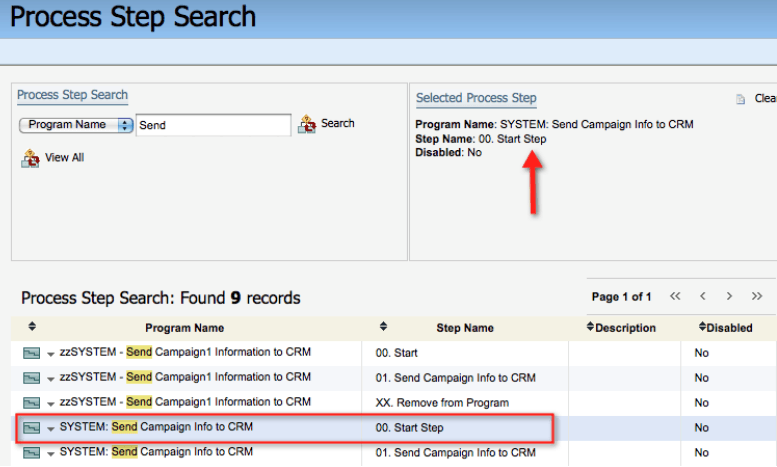Expand the SYSTEM 01. Send Campaign Info row arrow

click(x=51, y=454)
